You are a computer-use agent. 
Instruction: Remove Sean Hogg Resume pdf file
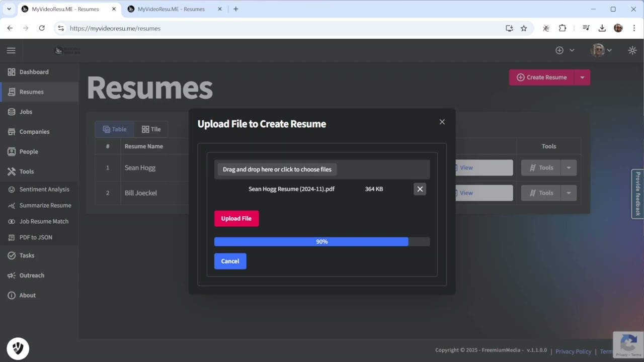tap(420, 189)
